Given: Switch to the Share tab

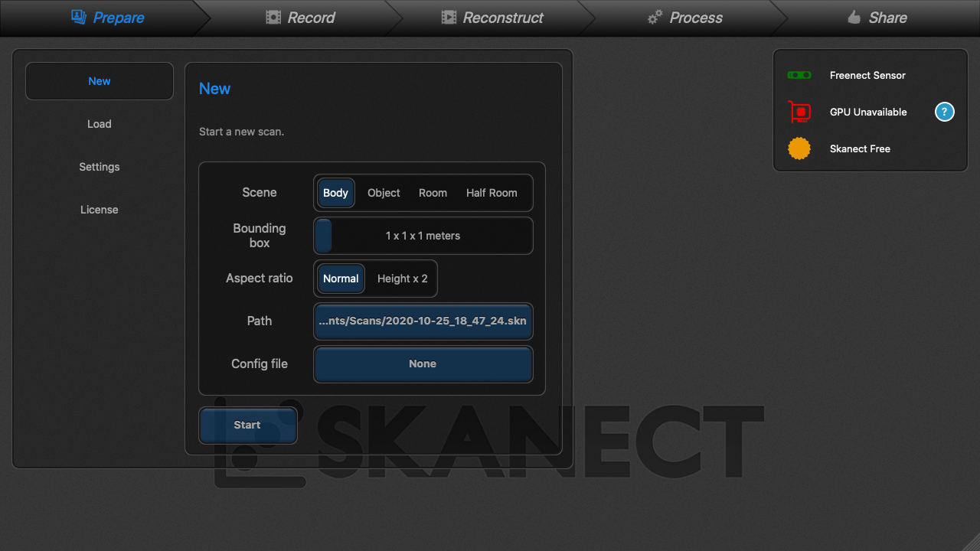Looking at the screenshot, I should [877, 18].
